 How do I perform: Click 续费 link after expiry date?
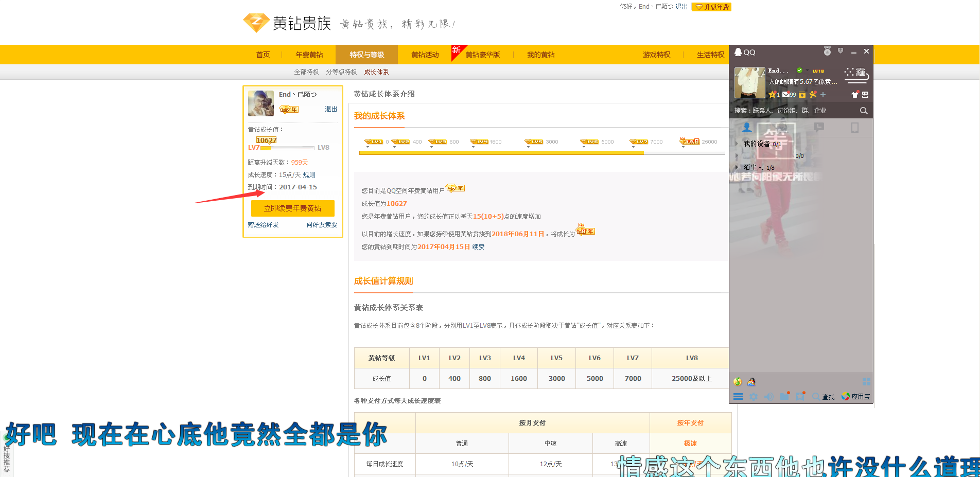478,247
